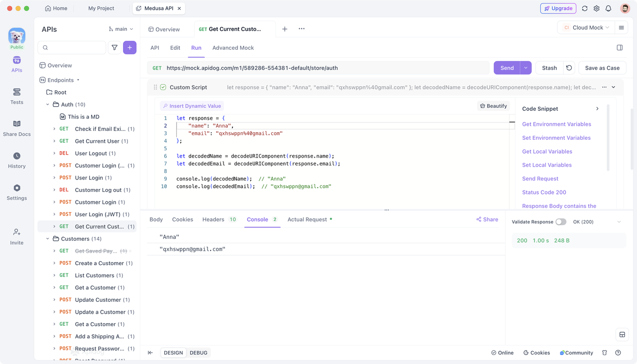Open the Cloud Mock environment dropdown
This screenshot has width=637, height=364.
click(585, 28)
